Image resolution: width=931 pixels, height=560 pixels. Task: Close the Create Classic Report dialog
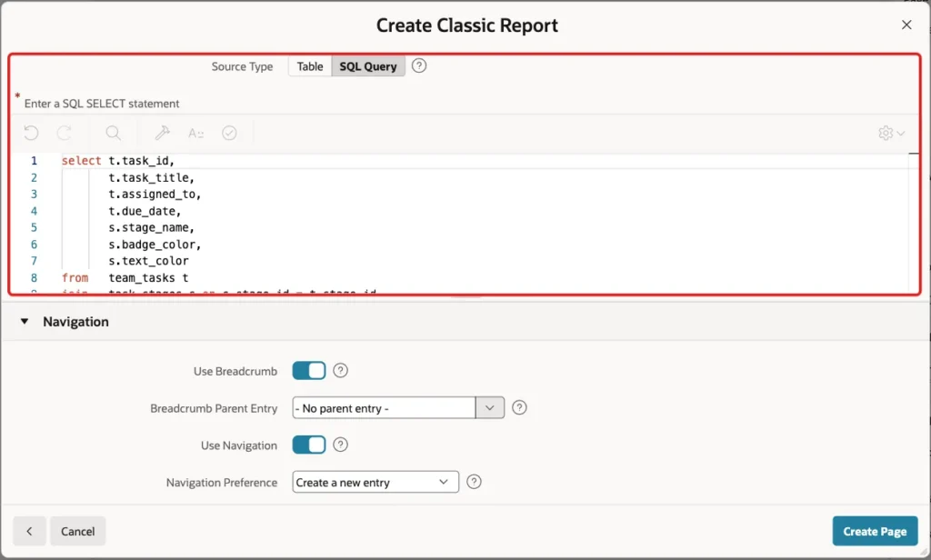[906, 25]
